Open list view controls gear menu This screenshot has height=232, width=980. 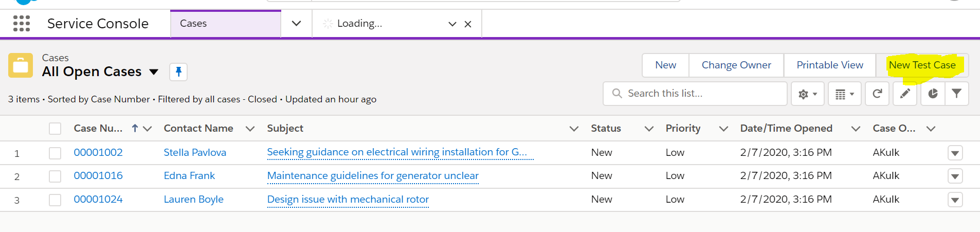coord(807,94)
